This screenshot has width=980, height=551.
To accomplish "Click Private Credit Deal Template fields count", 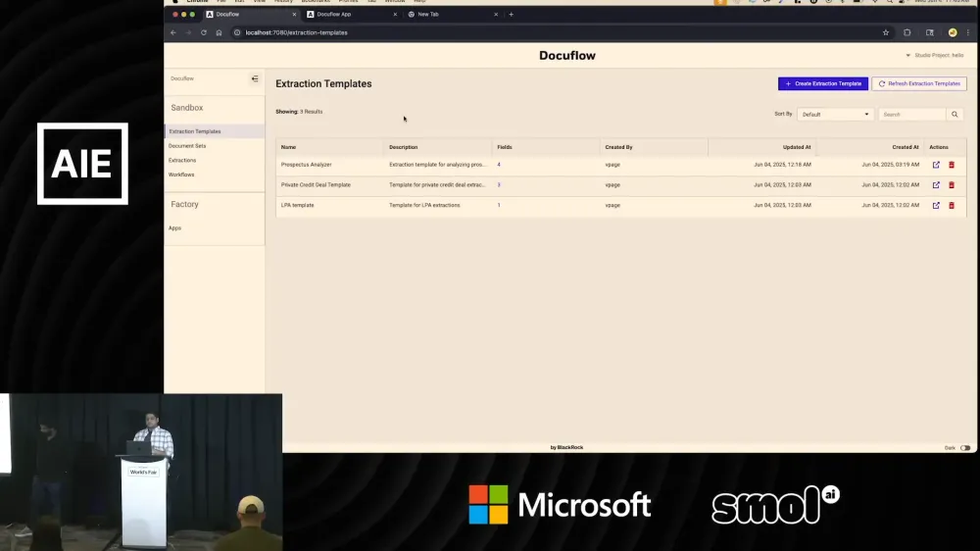I will coord(499,185).
